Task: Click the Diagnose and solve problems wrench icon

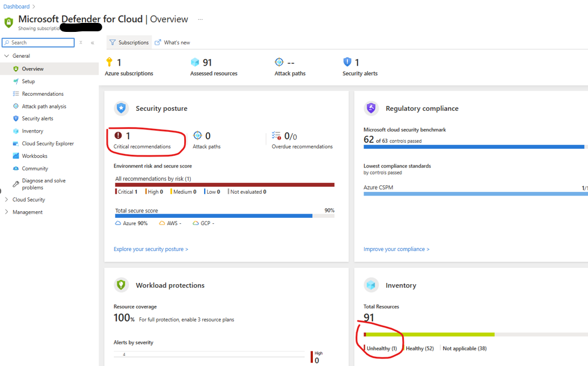Action: [16, 184]
